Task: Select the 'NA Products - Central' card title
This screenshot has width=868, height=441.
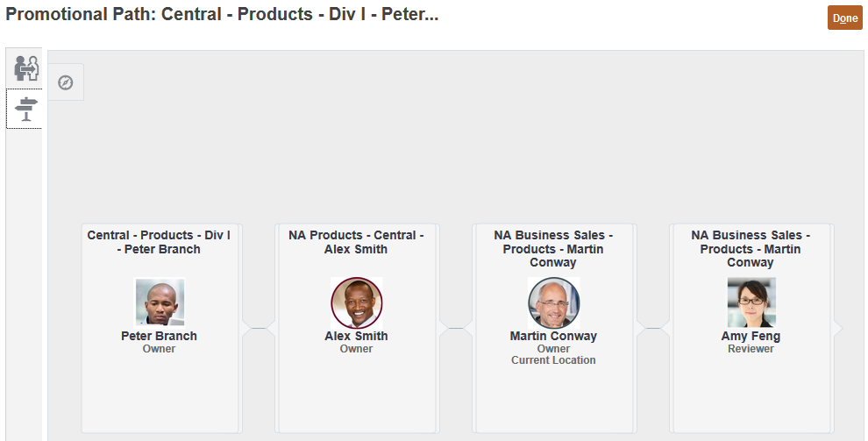Action: pos(356,242)
